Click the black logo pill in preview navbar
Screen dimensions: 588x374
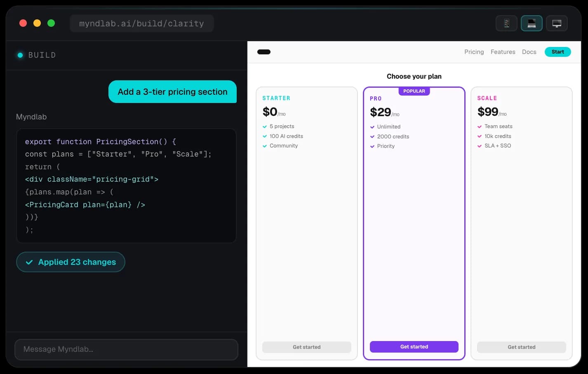pyautogui.click(x=264, y=52)
